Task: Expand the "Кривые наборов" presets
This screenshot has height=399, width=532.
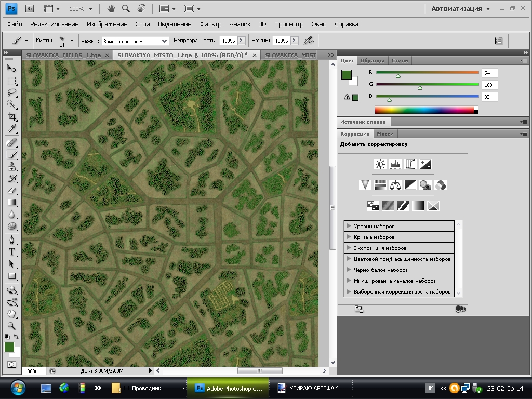Action: coord(349,237)
